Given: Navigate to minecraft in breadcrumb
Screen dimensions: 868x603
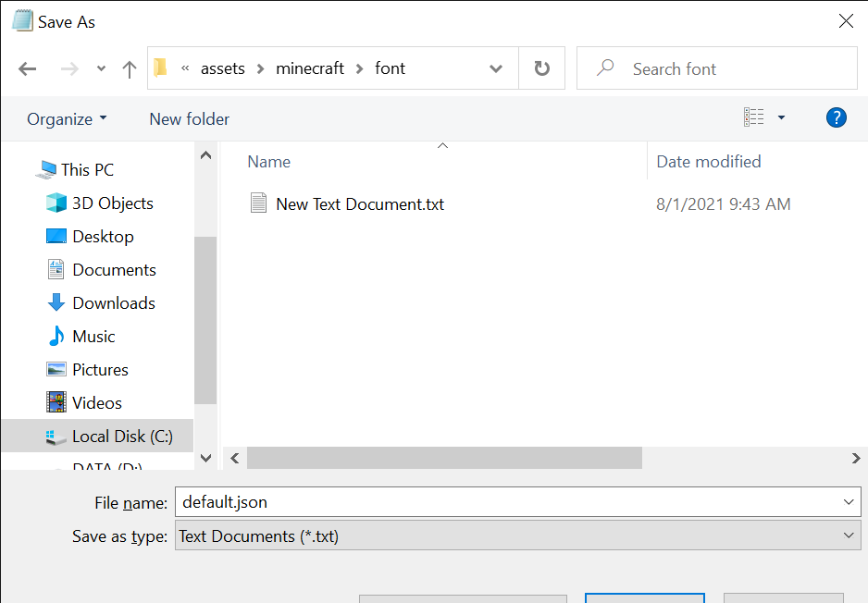Looking at the screenshot, I should tap(310, 68).
